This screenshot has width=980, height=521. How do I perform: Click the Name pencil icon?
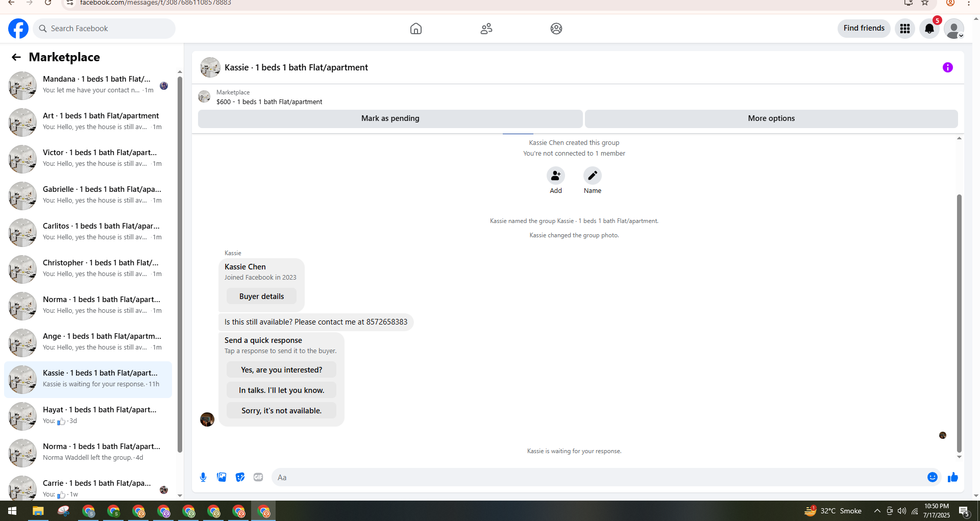tap(593, 176)
